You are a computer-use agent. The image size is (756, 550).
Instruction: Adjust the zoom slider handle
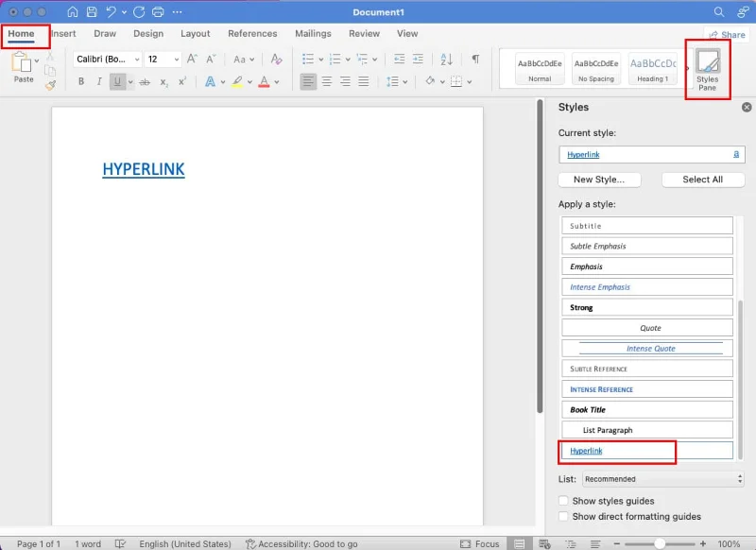(659, 543)
